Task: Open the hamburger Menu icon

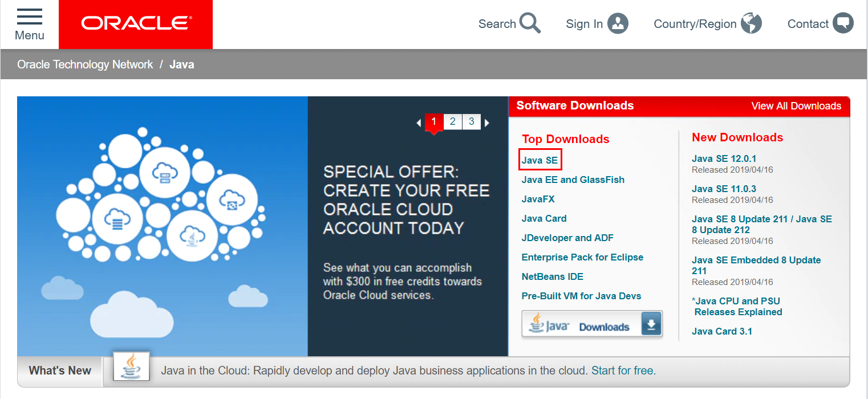Action: (30, 17)
